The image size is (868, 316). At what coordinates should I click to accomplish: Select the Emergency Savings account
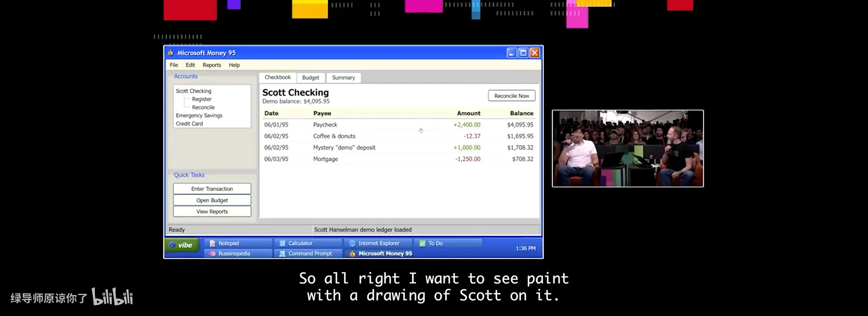[x=199, y=116]
